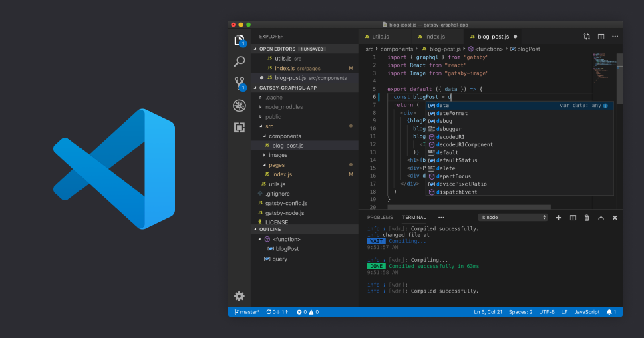Open the 1: node terminal dropdown

pos(513,218)
